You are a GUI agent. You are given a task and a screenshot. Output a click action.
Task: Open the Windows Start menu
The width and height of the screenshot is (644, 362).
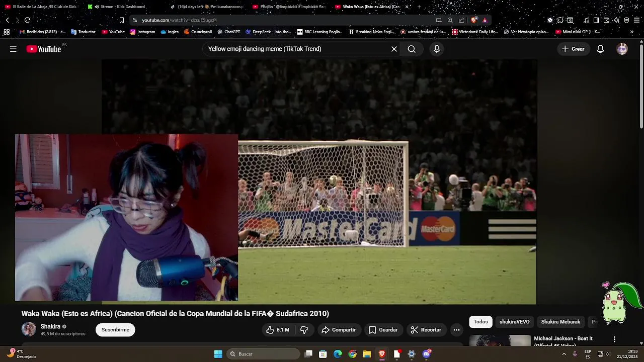(x=218, y=354)
